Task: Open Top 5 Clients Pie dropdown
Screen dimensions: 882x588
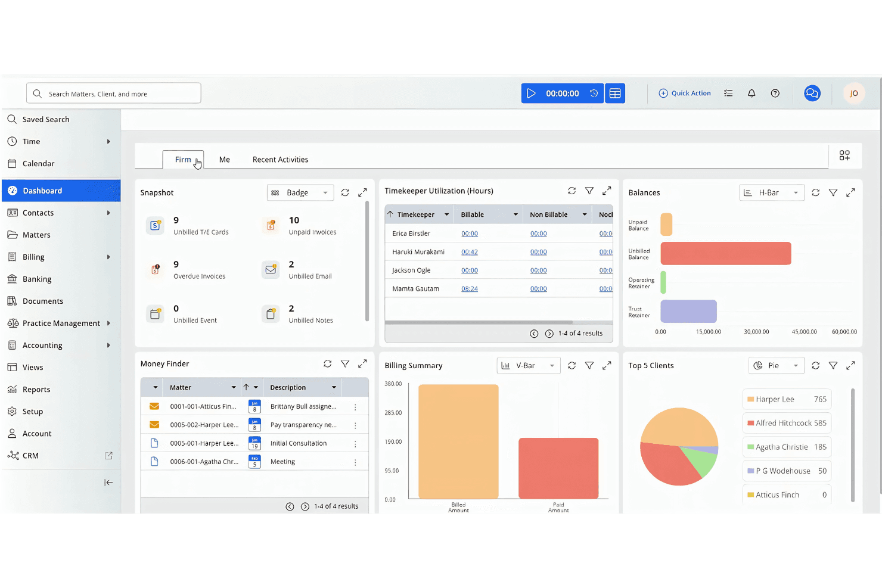Action: 777,366
